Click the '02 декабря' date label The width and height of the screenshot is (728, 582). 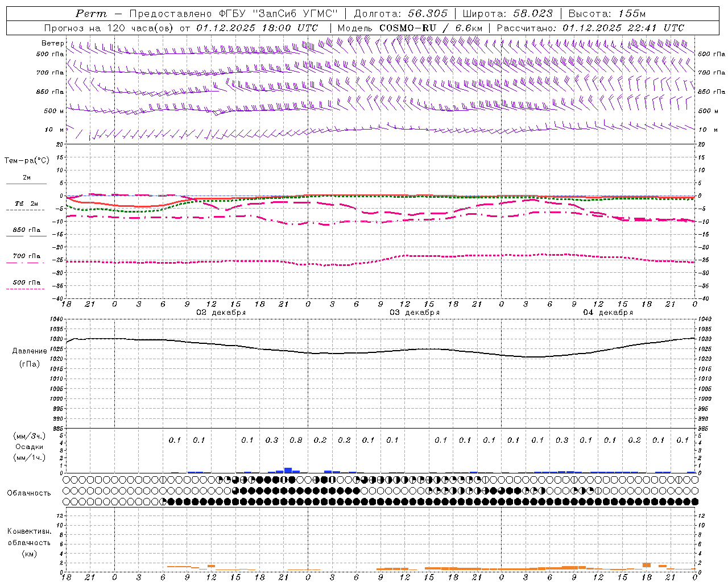point(221,313)
